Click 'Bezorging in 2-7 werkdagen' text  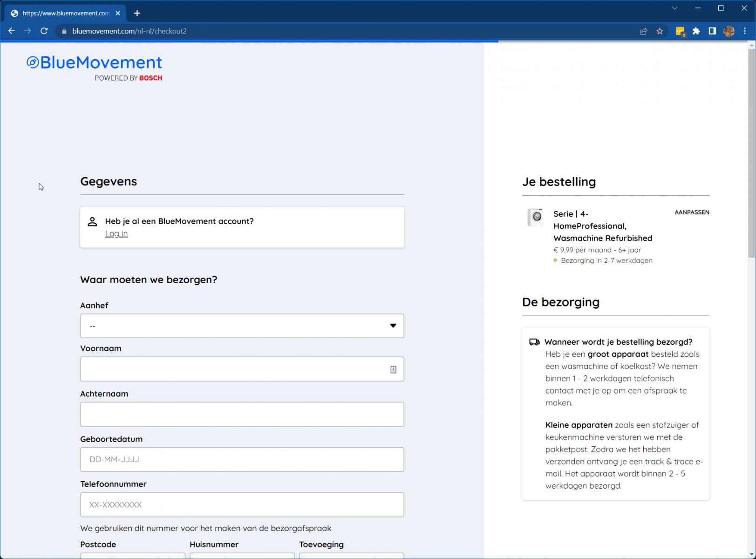[x=606, y=261]
